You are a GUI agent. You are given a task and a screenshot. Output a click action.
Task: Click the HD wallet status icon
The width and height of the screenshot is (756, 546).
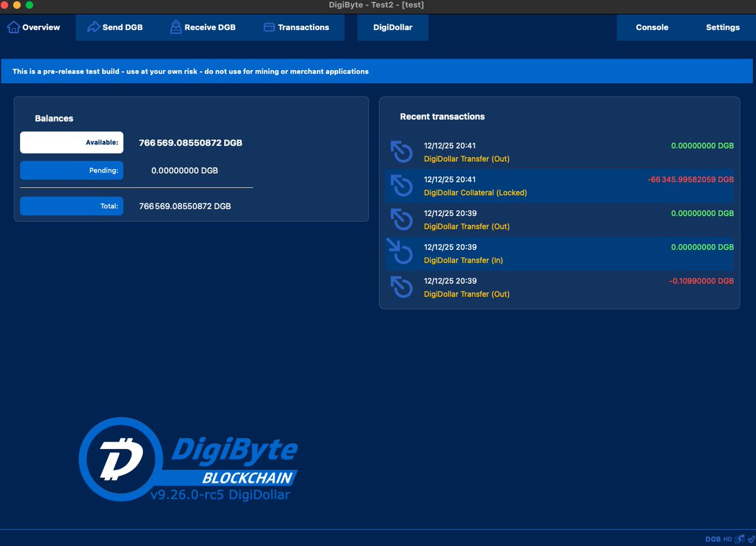coord(728,539)
